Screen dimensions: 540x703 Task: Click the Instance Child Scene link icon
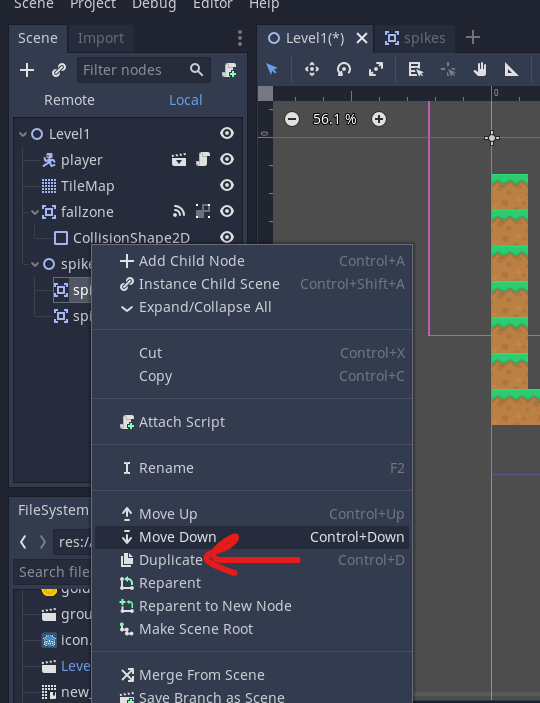(59, 70)
